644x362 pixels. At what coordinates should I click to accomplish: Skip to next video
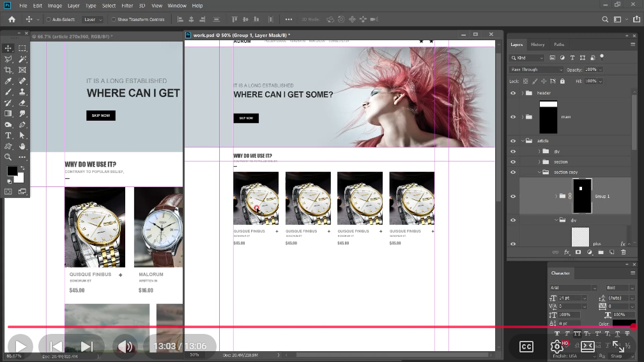tap(87, 347)
